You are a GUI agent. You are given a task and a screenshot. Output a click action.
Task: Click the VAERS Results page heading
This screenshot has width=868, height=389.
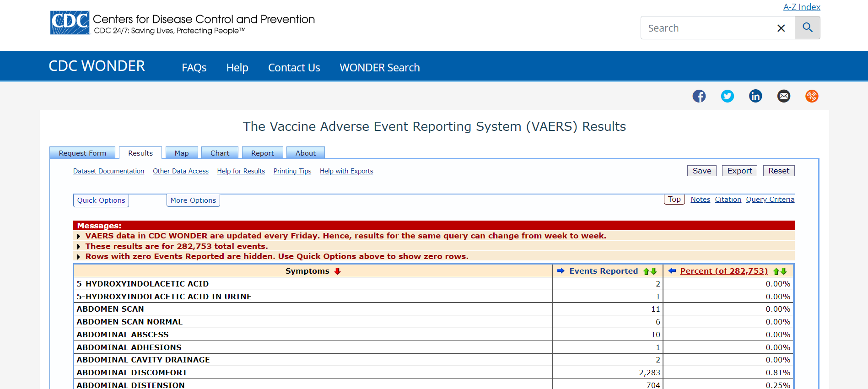click(434, 127)
